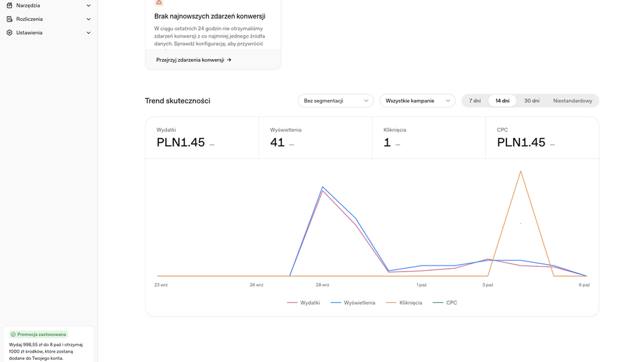The height and width of the screenshot is (362, 644).
Task: Open the Ustawienia gear icon
Action: click(9, 32)
